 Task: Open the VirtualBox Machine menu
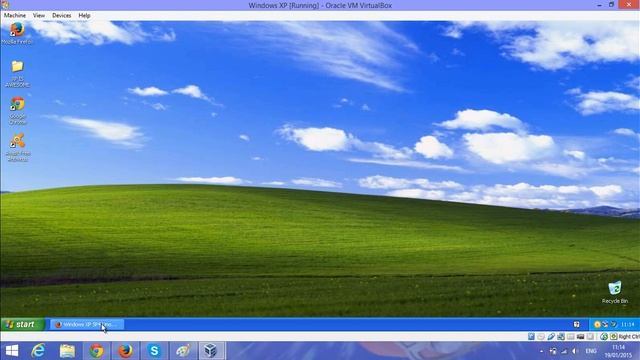click(15, 16)
